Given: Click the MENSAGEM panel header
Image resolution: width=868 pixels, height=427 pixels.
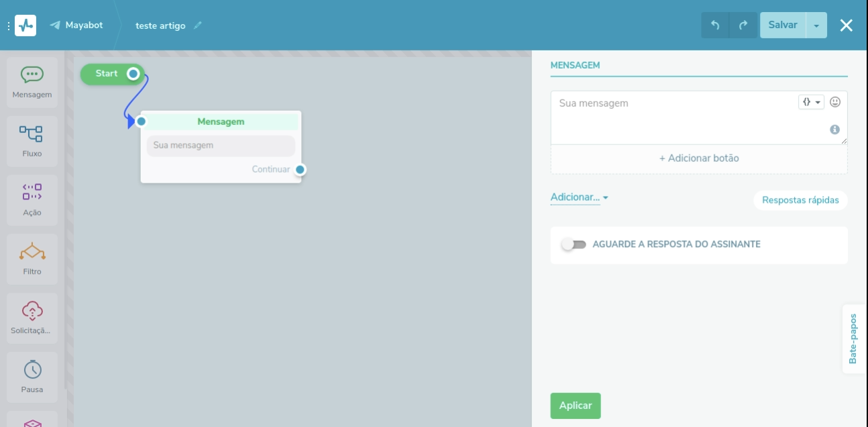Looking at the screenshot, I should (x=575, y=65).
